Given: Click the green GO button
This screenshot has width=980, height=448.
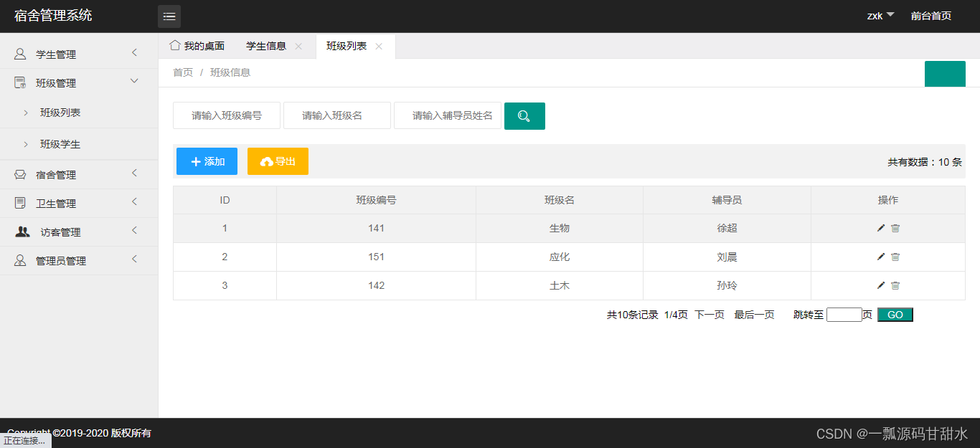Looking at the screenshot, I should click(895, 315).
